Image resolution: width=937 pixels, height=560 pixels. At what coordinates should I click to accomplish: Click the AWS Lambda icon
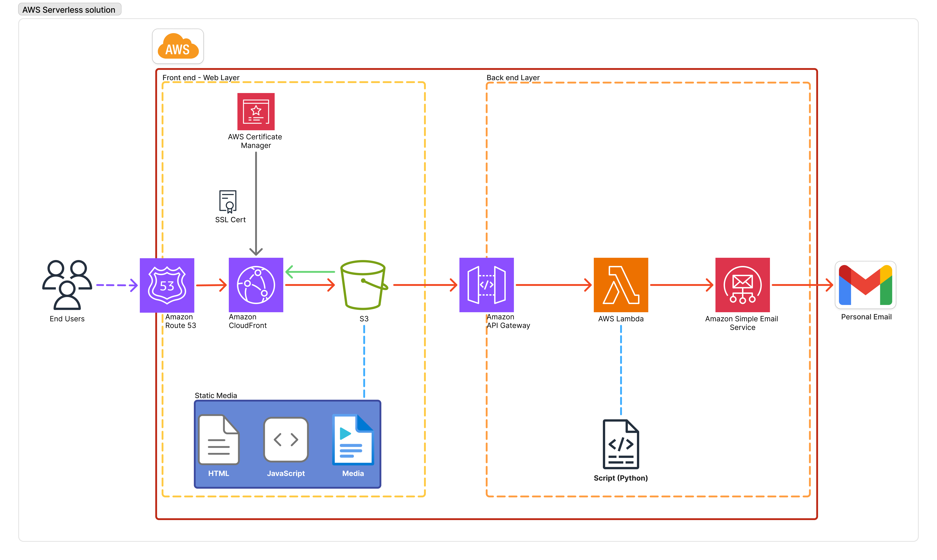[x=621, y=285]
